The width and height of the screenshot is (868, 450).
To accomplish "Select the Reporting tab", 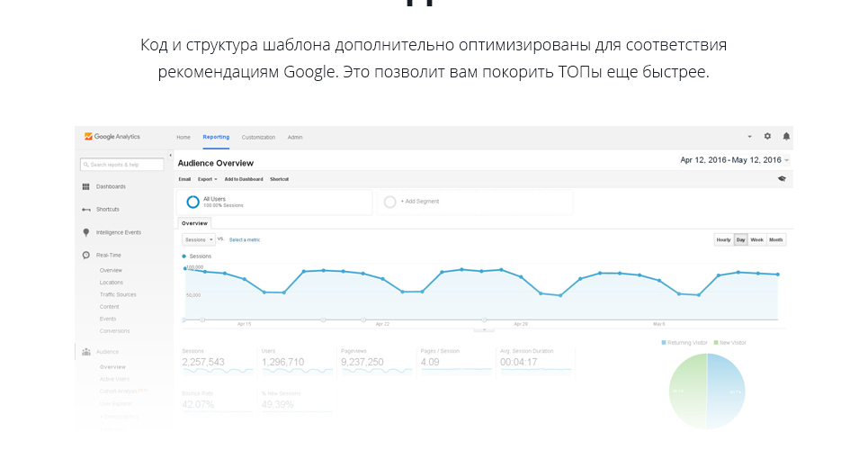I will [x=216, y=137].
